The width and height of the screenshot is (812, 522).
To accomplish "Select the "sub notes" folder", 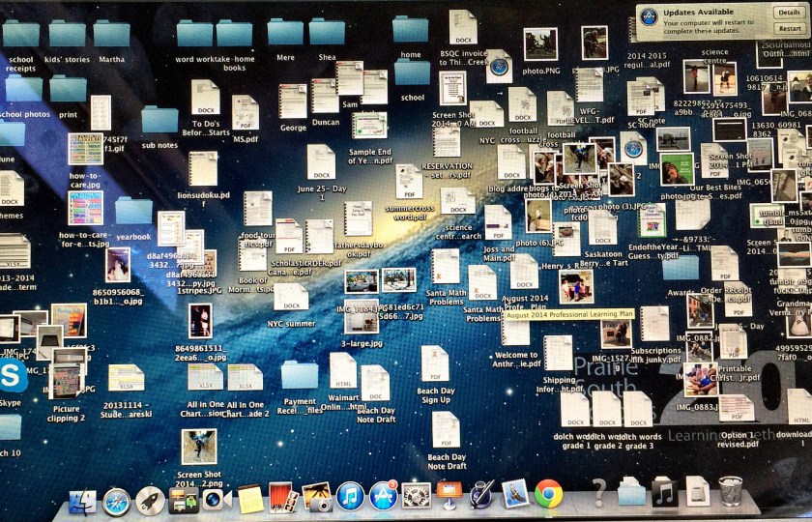I will click(x=159, y=120).
